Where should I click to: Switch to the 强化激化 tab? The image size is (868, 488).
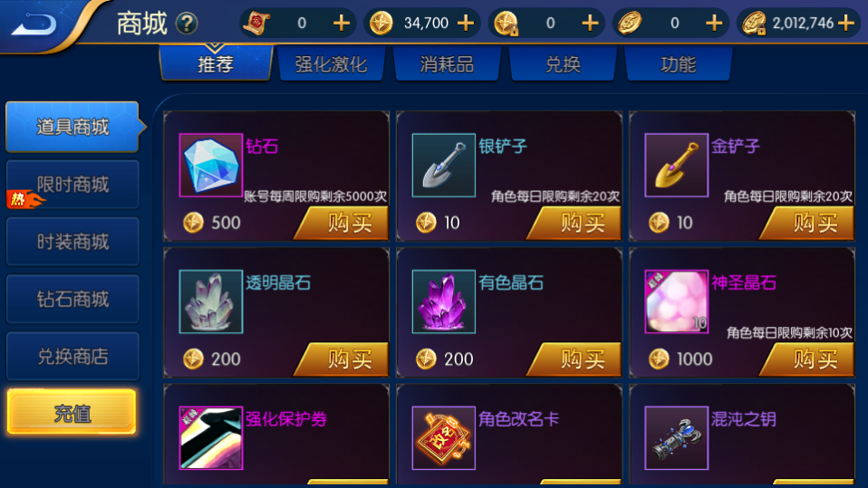[x=331, y=64]
